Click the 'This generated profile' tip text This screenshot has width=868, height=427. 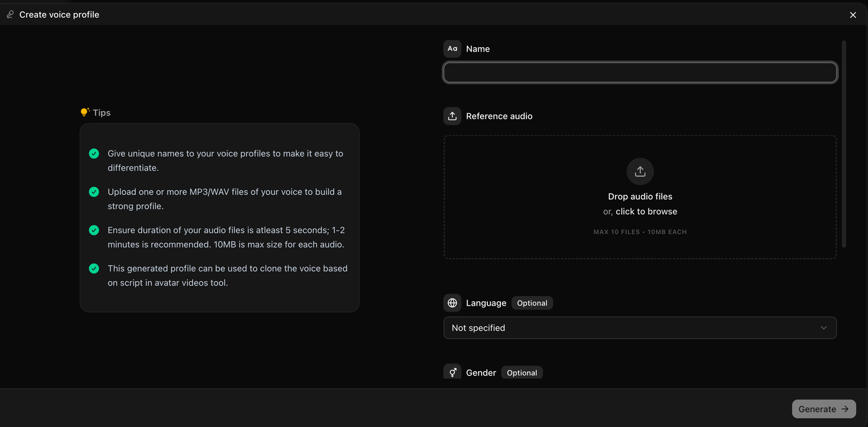[x=228, y=276]
